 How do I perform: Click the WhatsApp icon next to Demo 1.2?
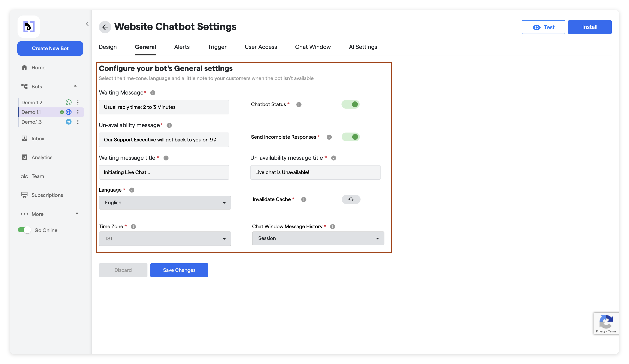[x=68, y=102]
